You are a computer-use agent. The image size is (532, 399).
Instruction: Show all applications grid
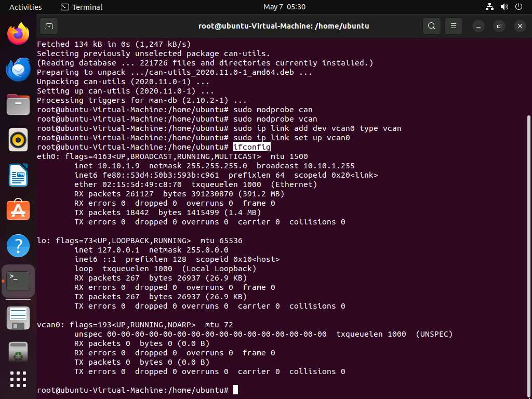18,379
